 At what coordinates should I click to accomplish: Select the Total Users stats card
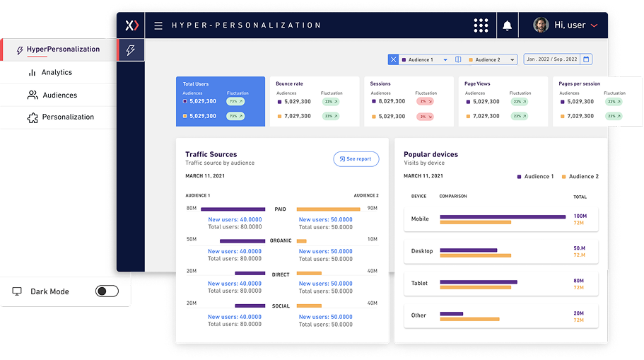(221, 102)
